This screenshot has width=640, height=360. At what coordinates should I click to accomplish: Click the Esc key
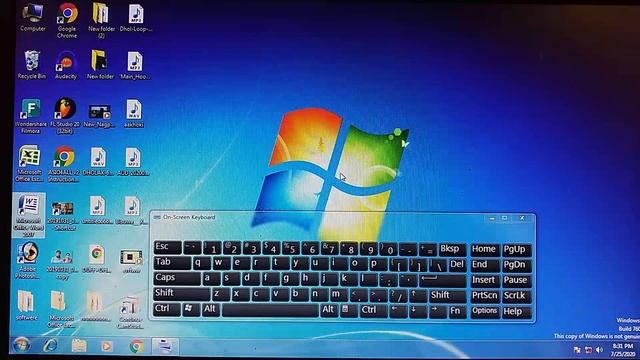(167, 247)
